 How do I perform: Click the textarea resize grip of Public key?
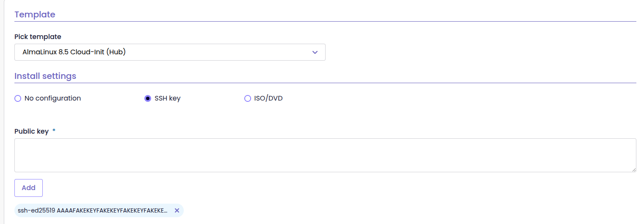point(633,170)
